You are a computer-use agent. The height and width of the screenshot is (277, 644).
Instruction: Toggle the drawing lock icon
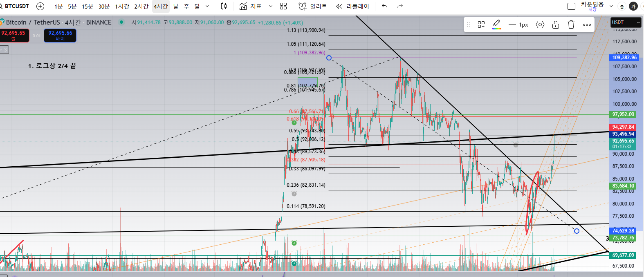[556, 25]
